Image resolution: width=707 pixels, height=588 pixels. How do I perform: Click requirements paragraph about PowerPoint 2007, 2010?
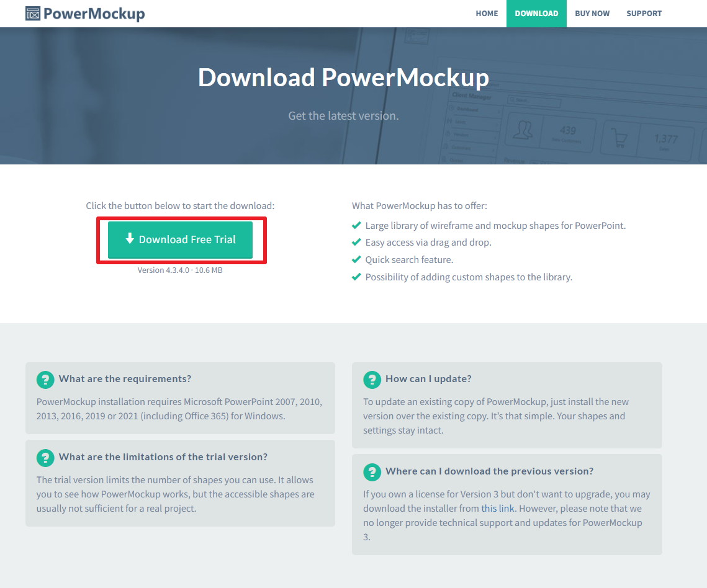pyautogui.click(x=179, y=409)
